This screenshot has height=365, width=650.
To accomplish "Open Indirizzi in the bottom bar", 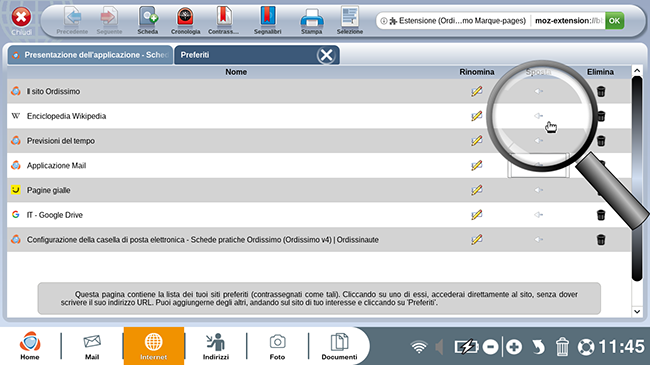I will coord(216,346).
